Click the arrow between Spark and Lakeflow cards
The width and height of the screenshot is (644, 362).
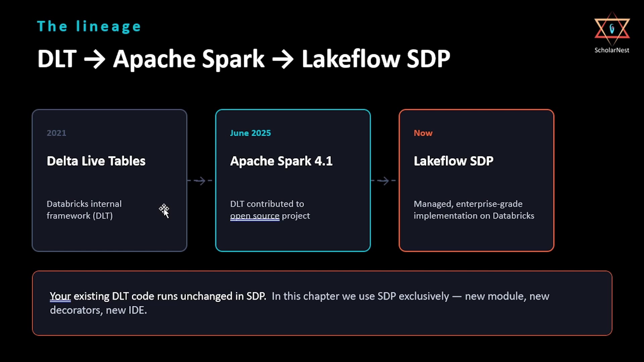pyautogui.click(x=383, y=181)
